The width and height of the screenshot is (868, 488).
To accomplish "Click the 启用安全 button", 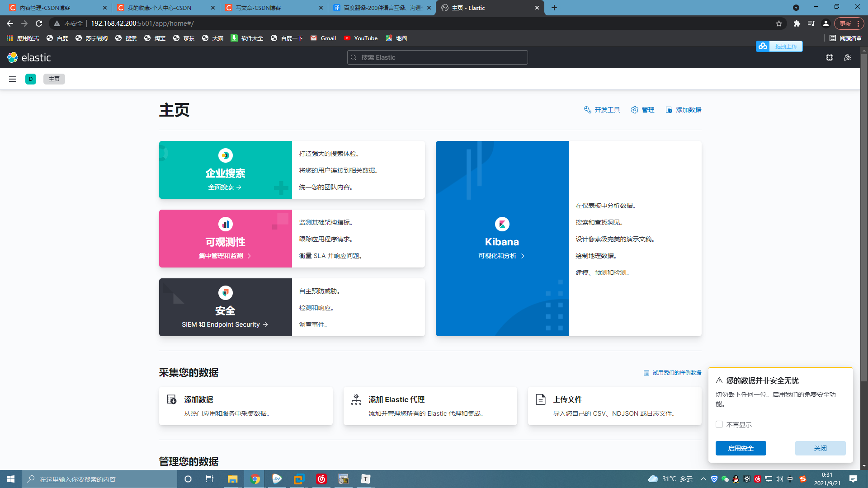I will click(741, 448).
